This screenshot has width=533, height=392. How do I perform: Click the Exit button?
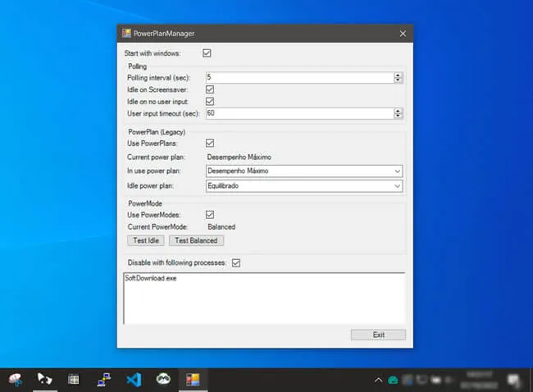[378, 335]
